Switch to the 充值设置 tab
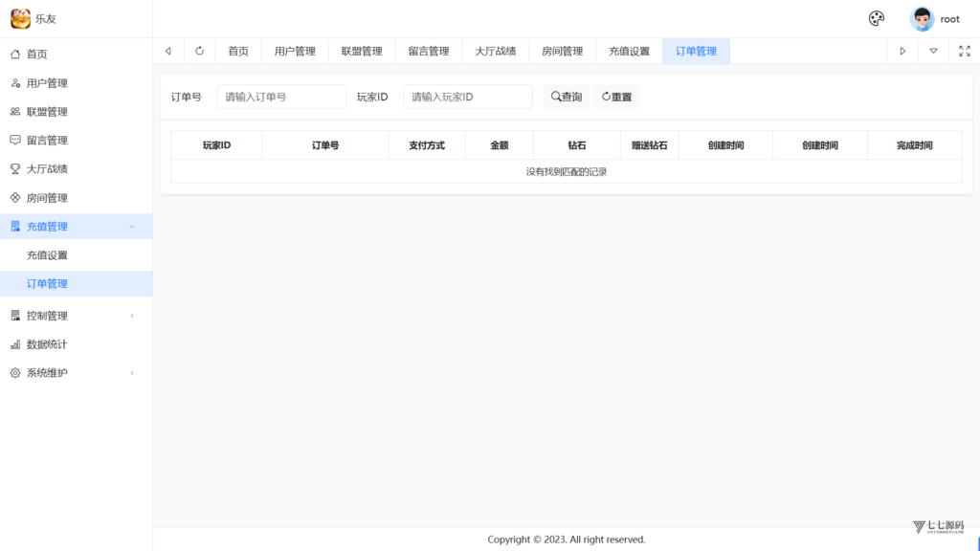Viewport: 980px width, 551px height. point(630,52)
